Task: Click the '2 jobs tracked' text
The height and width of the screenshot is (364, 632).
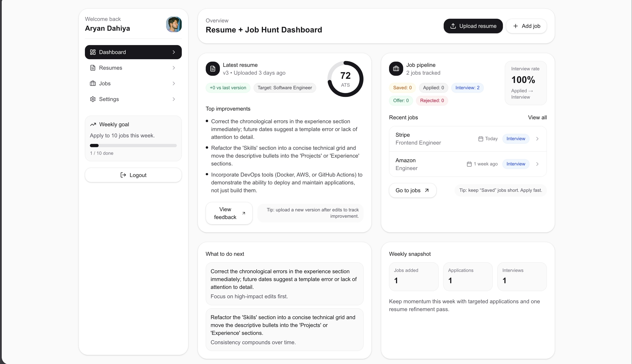Action: tap(423, 73)
